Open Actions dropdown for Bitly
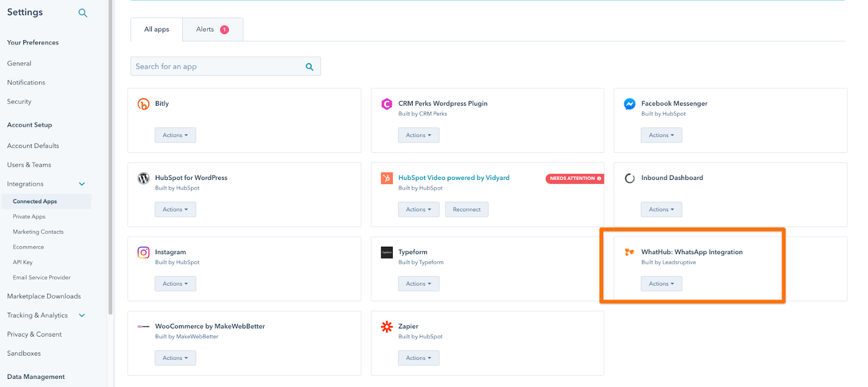The height and width of the screenshot is (387, 868). (175, 135)
